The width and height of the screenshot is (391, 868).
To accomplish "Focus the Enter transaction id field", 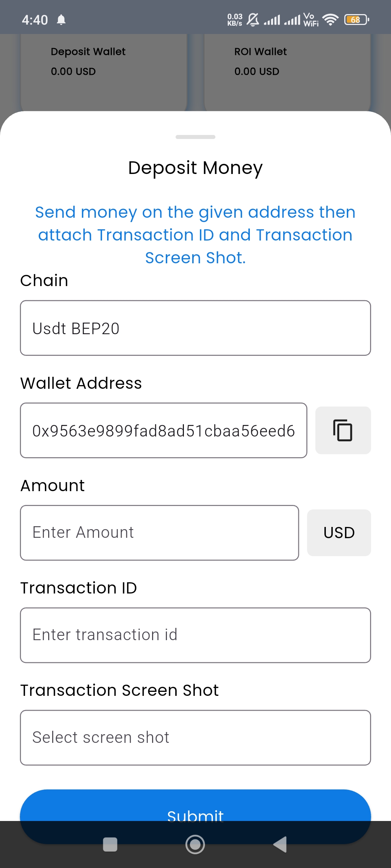I will (195, 635).
